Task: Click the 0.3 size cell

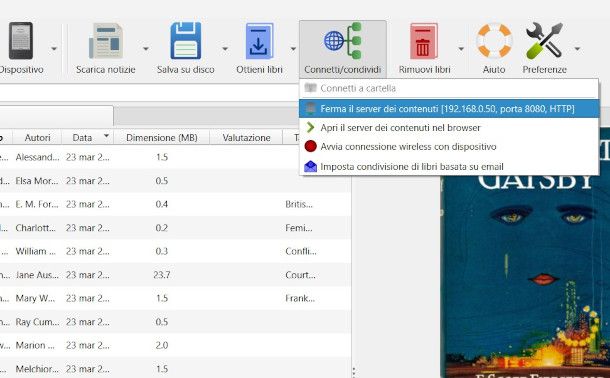Action: coord(161,251)
